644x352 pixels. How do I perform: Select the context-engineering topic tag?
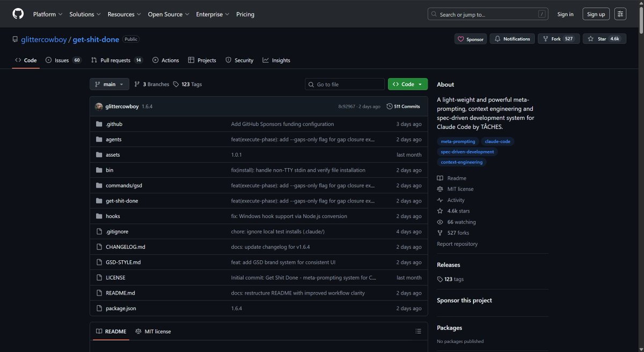click(462, 162)
